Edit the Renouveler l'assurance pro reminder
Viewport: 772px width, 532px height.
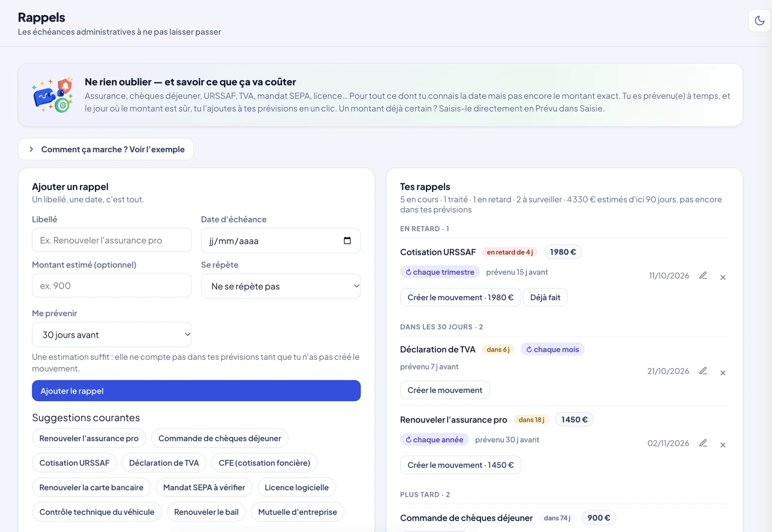(703, 443)
